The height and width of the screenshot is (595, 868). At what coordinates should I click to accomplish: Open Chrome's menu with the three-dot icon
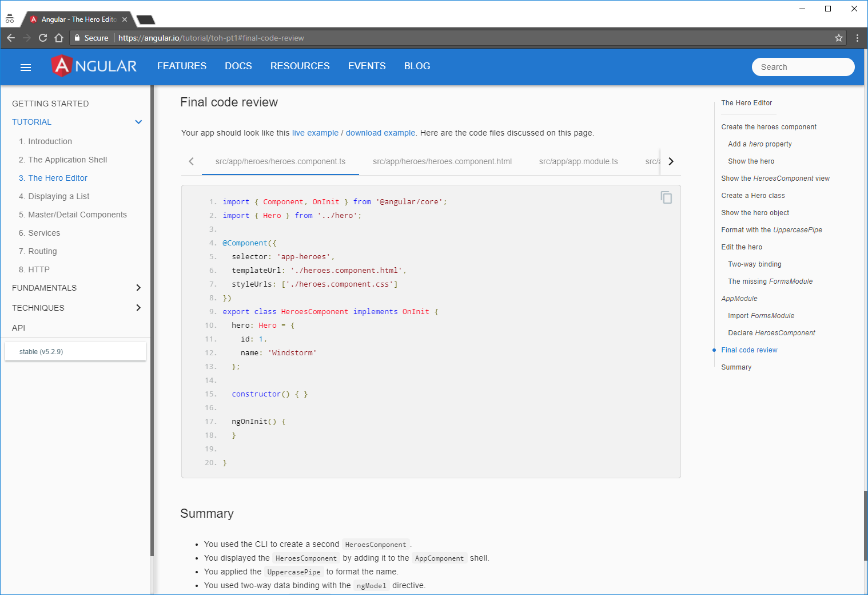[x=857, y=37]
